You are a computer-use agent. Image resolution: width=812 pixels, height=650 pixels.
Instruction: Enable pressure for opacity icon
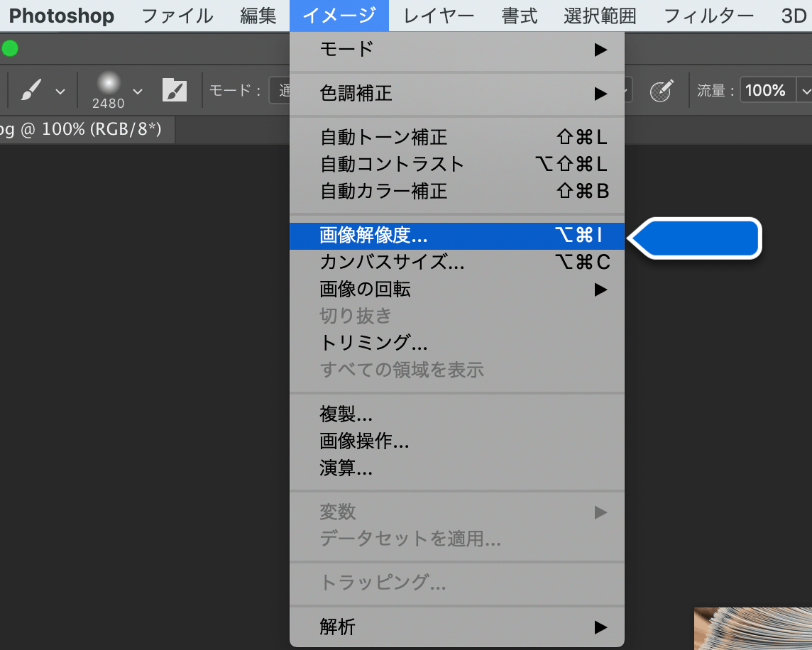coord(662,91)
